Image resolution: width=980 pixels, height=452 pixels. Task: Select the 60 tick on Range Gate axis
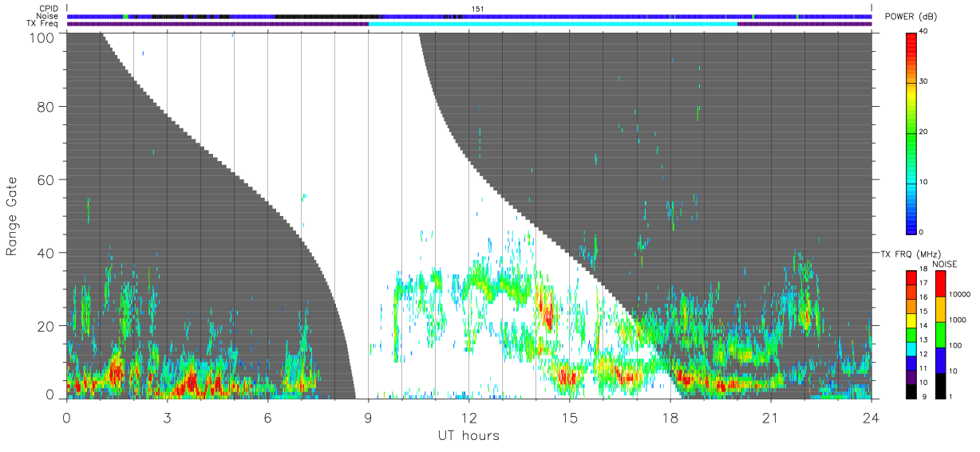(47, 181)
